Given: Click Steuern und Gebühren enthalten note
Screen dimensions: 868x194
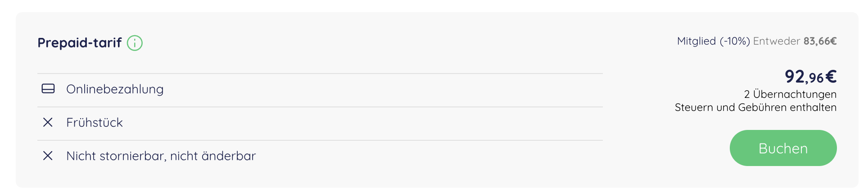Looking at the screenshot, I should tap(755, 107).
